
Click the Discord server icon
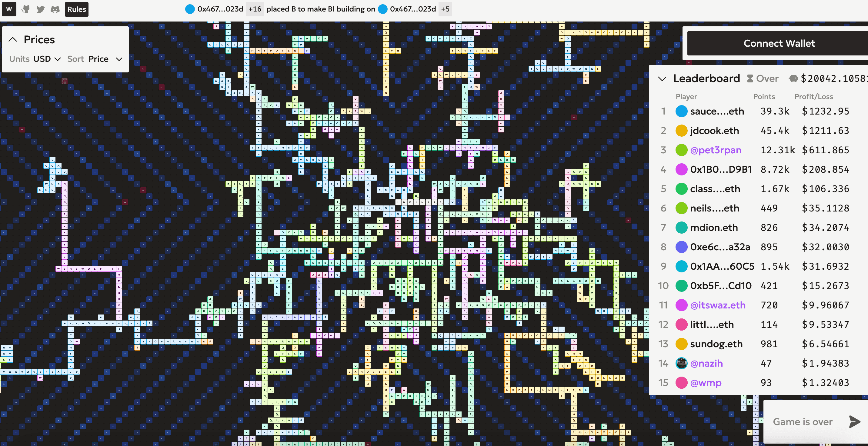(x=55, y=9)
